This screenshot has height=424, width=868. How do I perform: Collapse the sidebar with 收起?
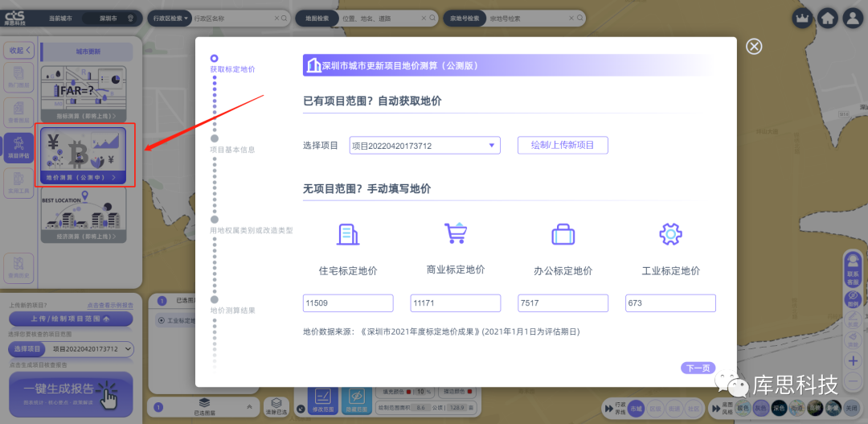[18, 50]
